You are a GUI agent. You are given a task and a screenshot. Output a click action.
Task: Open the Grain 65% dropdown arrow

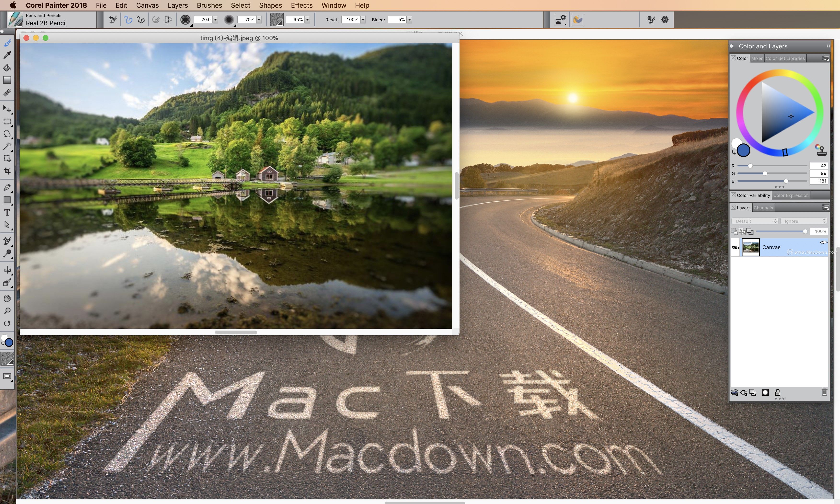tap(307, 20)
